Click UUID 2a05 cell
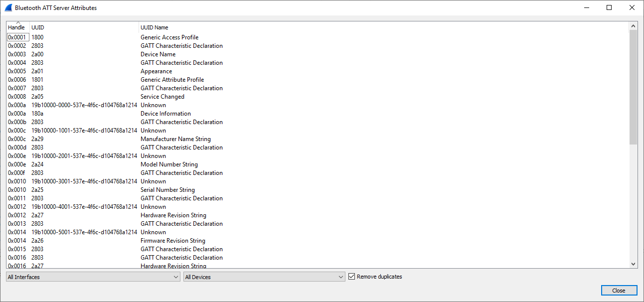Image resolution: width=644 pixels, height=302 pixels. pos(37,97)
